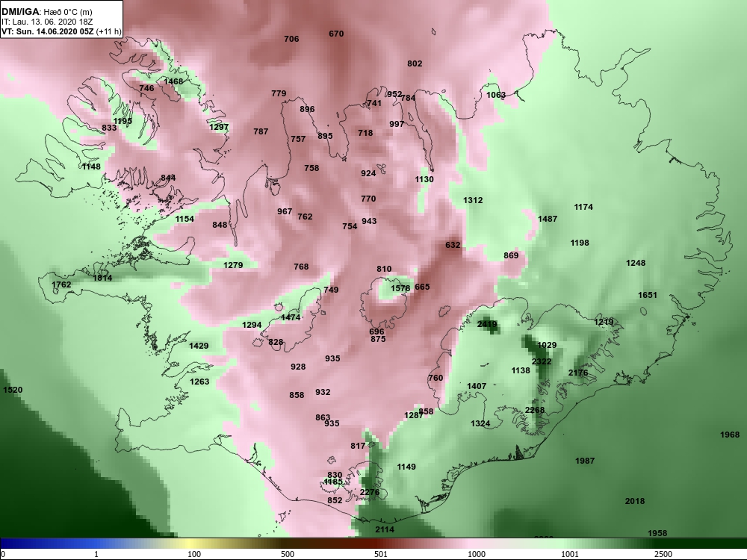Click the 844 height label

168,178
